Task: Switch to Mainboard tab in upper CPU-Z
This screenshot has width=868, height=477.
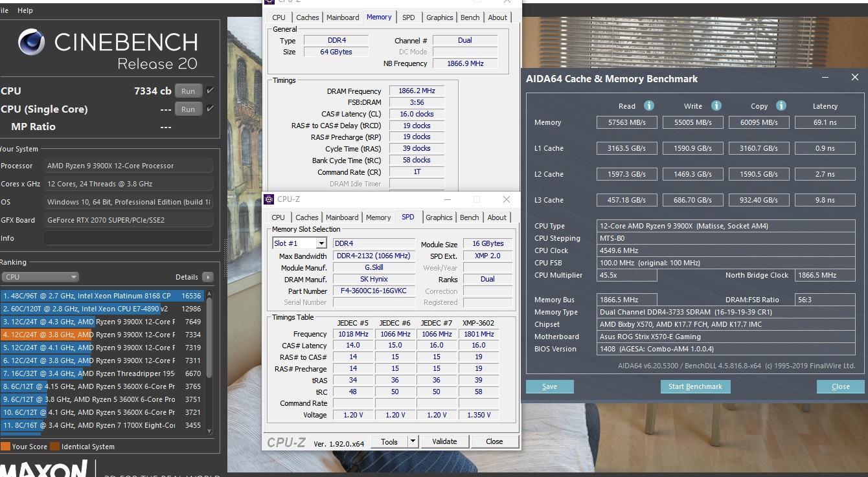Action: [x=343, y=17]
